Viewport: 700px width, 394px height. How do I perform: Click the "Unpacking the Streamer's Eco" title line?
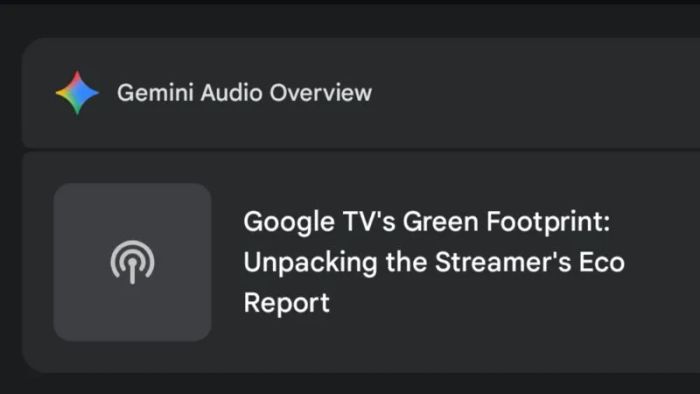[434, 262]
